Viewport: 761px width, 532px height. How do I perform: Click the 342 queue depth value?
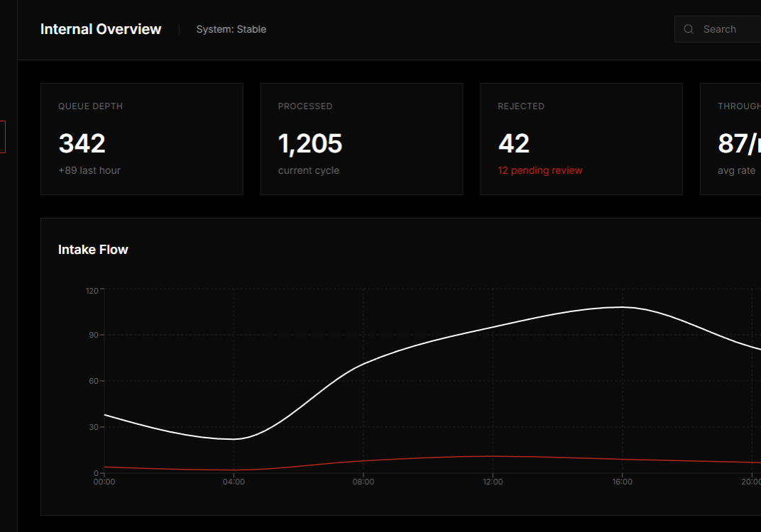(82, 143)
